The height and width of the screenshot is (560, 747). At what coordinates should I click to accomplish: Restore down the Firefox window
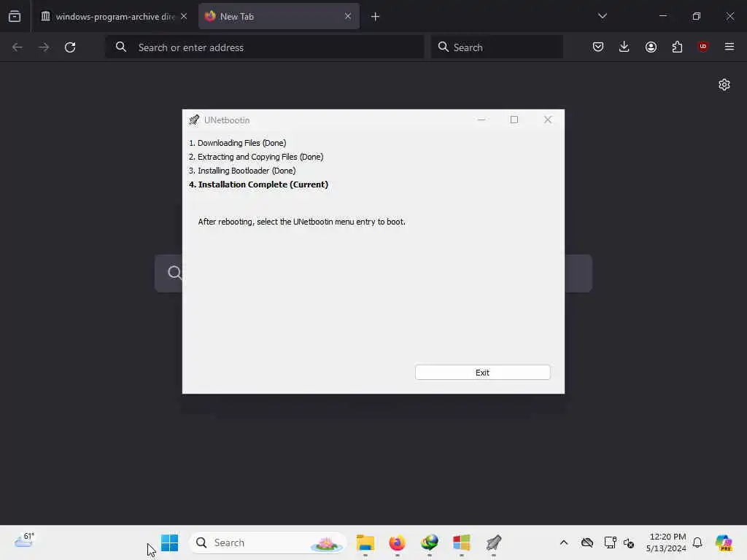(697, 16)
